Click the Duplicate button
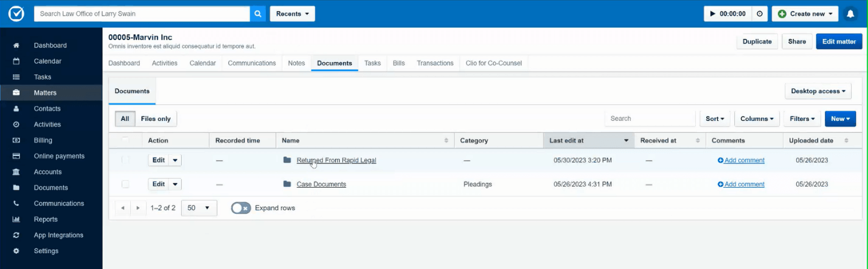 (757, 41)
